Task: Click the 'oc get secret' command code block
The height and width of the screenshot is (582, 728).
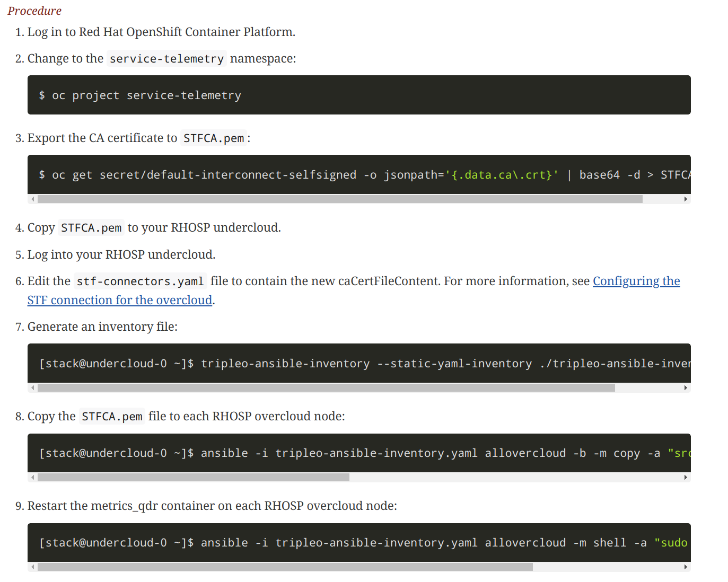Action: [x=359, y=174]
